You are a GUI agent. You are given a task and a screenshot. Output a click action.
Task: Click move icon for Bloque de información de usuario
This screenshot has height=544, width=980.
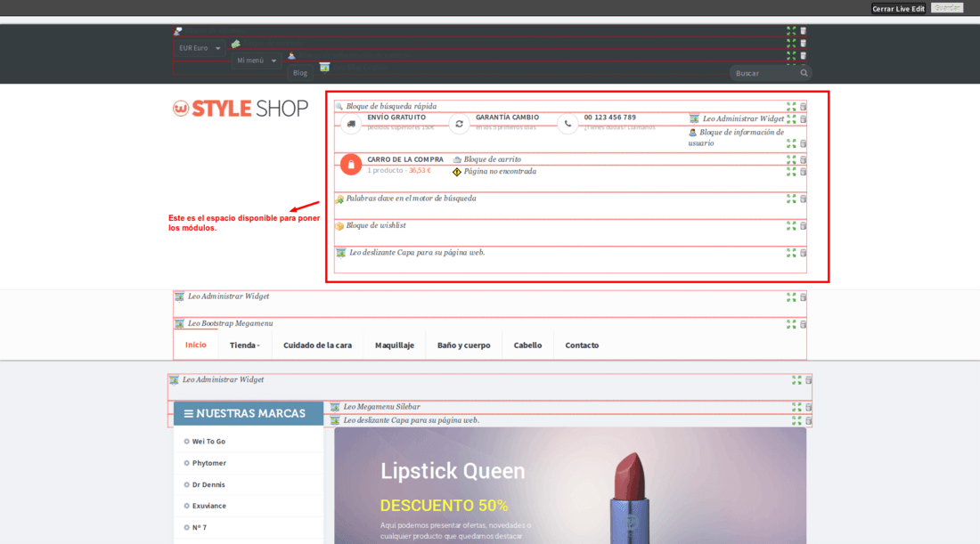tap(791, 143)
